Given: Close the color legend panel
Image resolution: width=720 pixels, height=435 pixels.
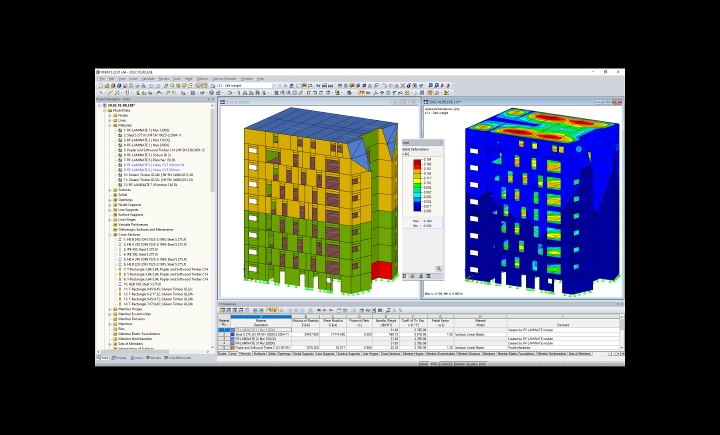Looking at the screenshot, I should click(x=441, y=143).
